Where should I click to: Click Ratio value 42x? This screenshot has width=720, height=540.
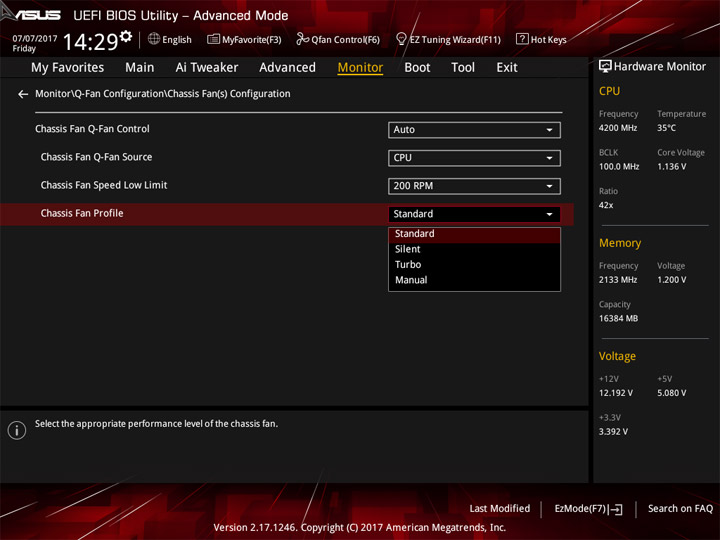tap(606, 205)
